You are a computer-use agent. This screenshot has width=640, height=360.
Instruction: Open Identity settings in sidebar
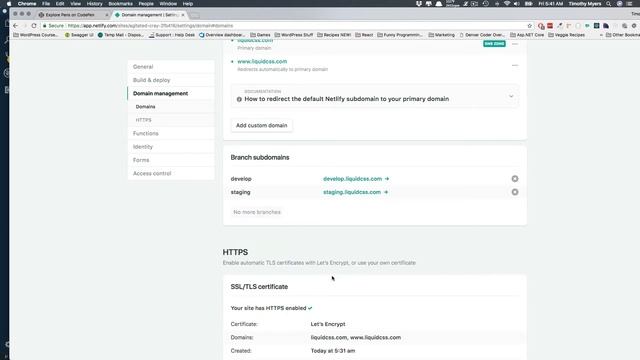point(171,147)
